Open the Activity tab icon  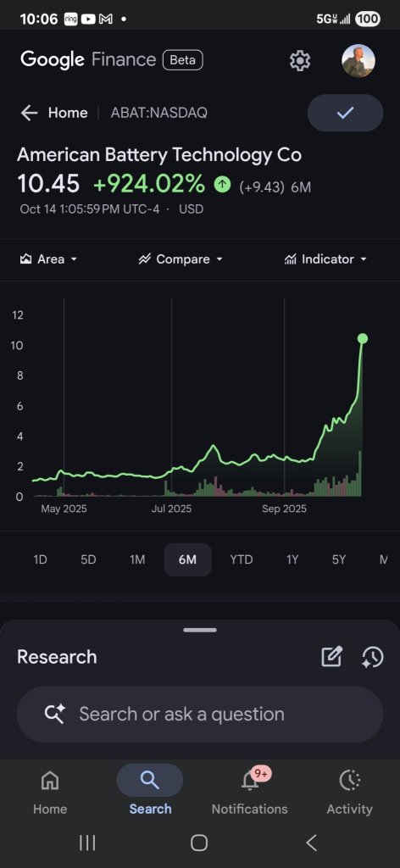point(350,781)
